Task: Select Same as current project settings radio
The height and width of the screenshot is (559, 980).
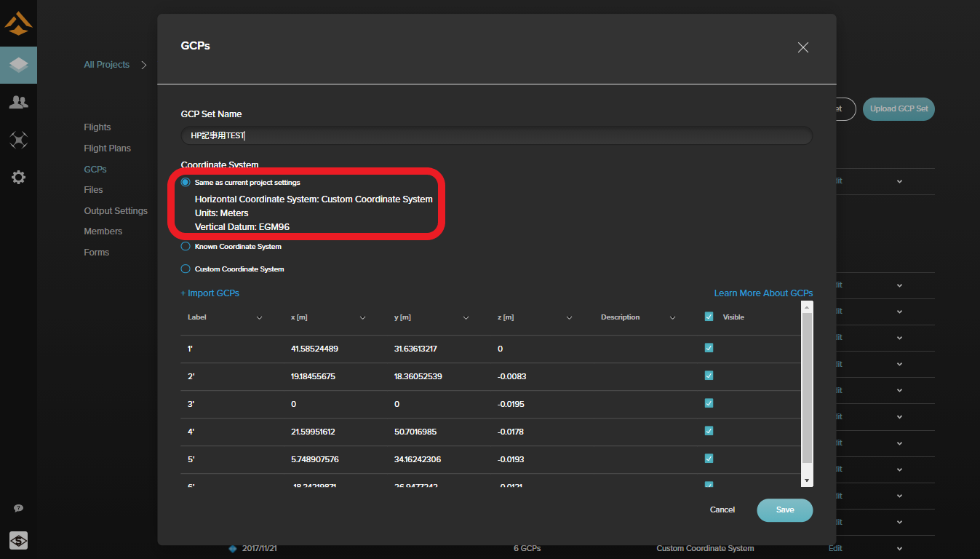Action: [186, 182]
